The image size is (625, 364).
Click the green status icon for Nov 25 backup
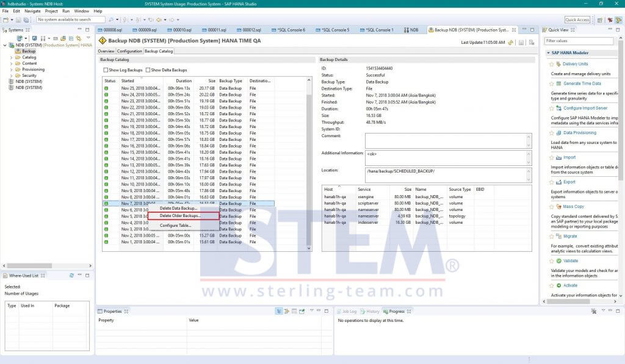106,88
